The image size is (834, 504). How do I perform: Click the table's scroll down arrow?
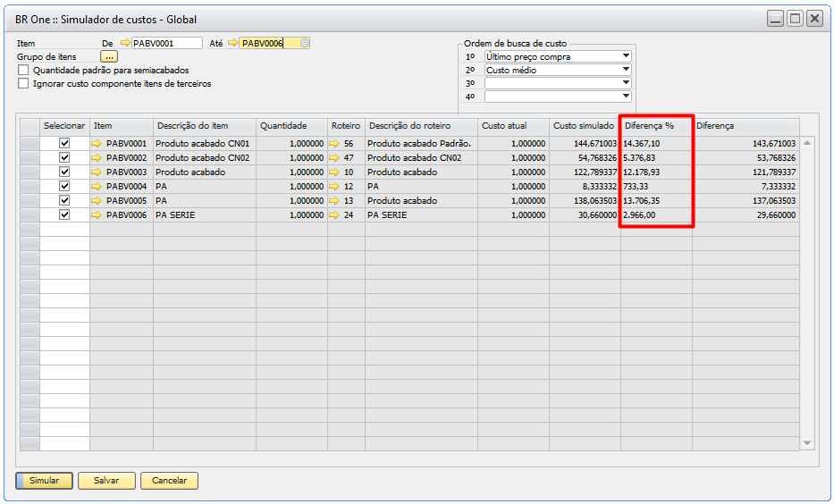[807, 443]
